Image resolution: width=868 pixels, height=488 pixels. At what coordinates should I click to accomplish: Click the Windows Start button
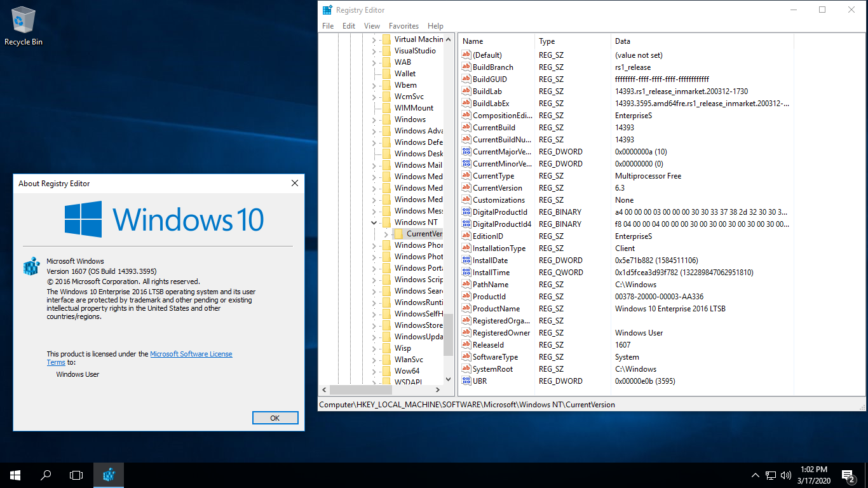click(15, 475)
